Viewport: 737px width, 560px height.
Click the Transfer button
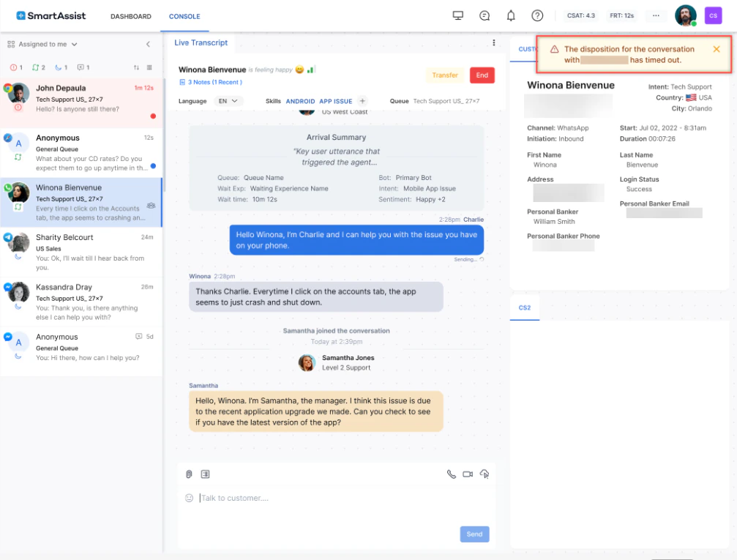445,75
